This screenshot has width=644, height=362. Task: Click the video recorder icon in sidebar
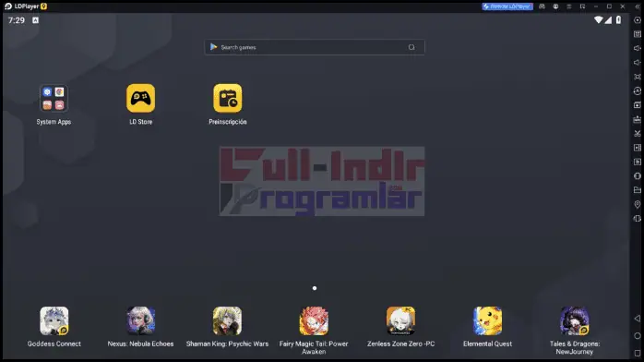point(638,148)
